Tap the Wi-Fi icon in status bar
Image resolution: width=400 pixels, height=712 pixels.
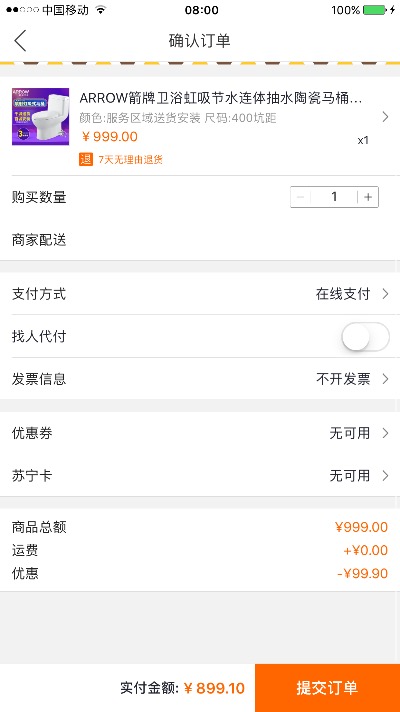101,10
